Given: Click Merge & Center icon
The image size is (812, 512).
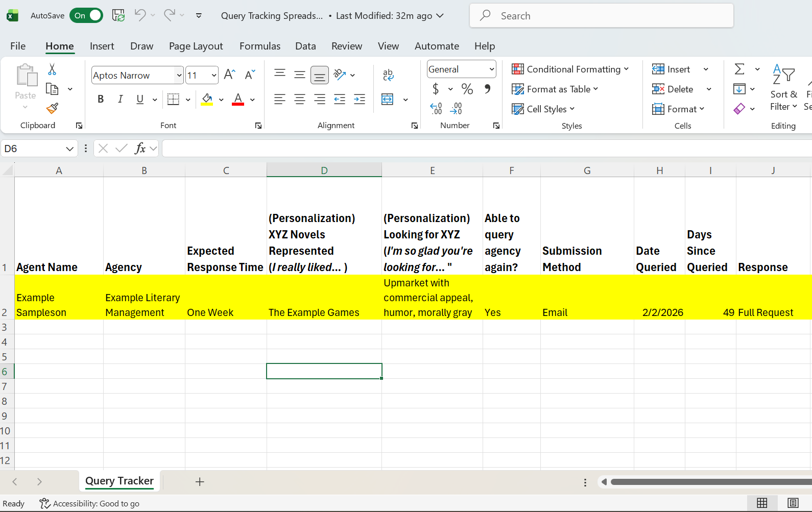Looking at the screenshot, I should [x=388, y=99].
